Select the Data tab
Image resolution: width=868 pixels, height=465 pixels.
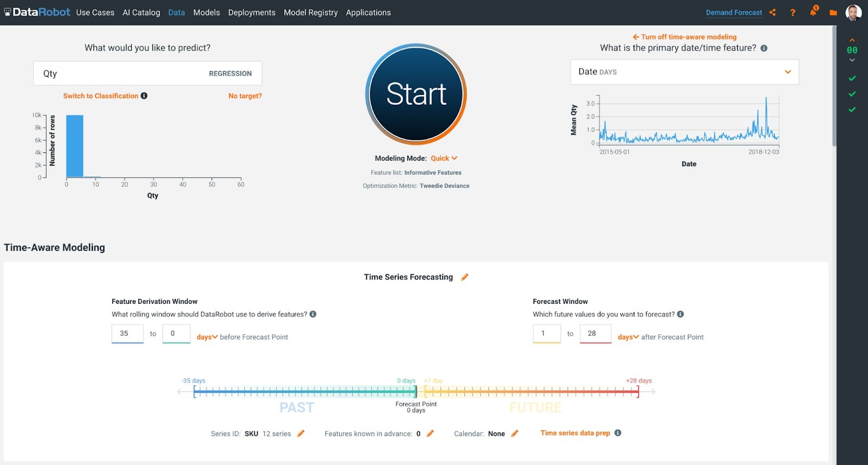tap(176, 12)
